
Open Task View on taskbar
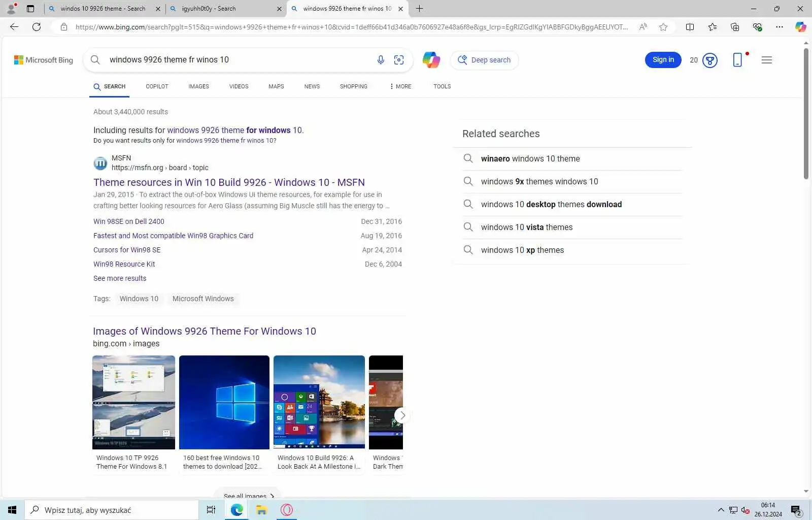[x=211, y=510]
